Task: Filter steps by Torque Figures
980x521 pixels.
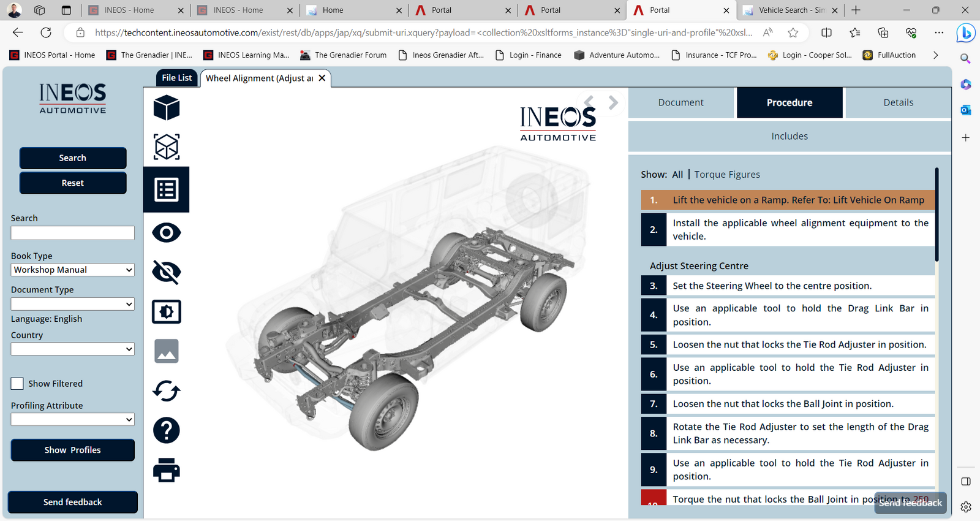Action: coord(727,175)
